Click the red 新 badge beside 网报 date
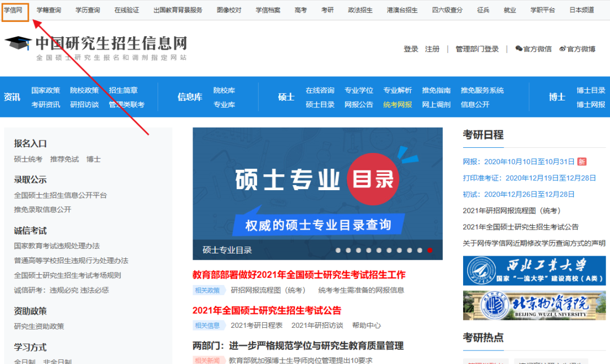The image size is (610, 364). (x=582, y=162)
